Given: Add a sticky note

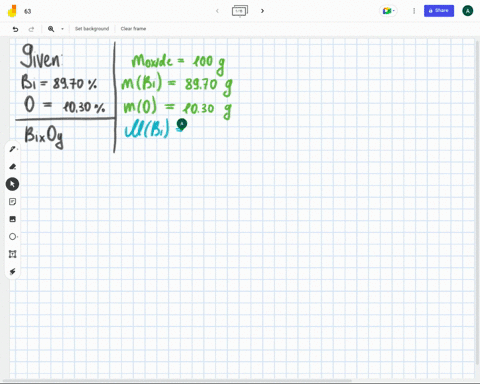Looking at the screenshot, I should point(13,202).
